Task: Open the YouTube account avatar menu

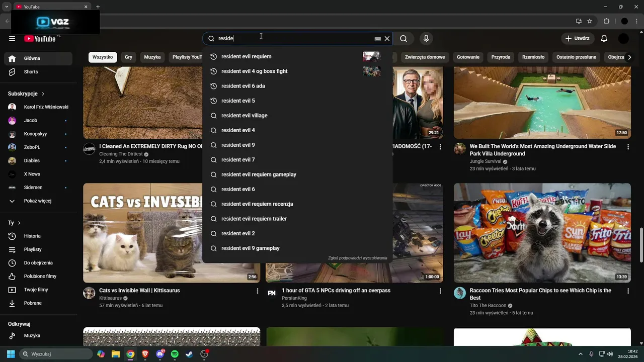Action: [623, 39]
